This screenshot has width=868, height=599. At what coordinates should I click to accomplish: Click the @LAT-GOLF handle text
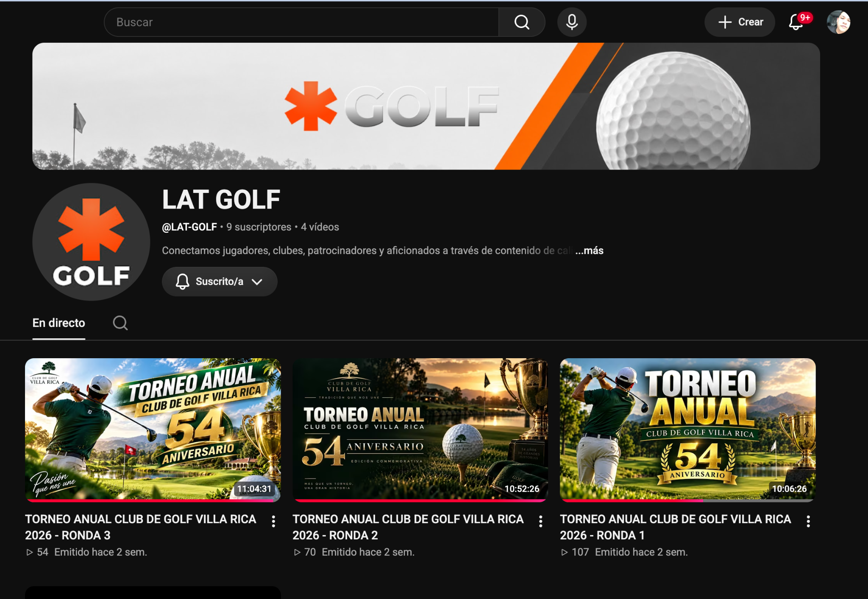(189, 227)
